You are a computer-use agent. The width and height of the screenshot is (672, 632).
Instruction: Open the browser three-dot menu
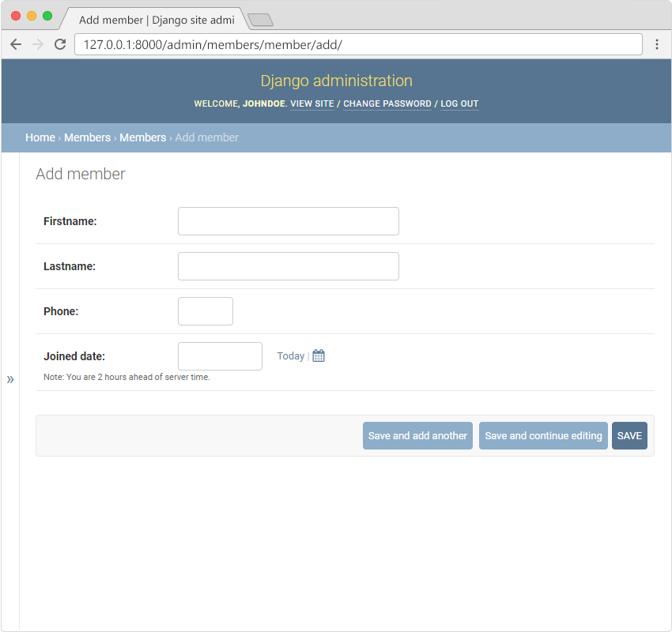[656, 44]
